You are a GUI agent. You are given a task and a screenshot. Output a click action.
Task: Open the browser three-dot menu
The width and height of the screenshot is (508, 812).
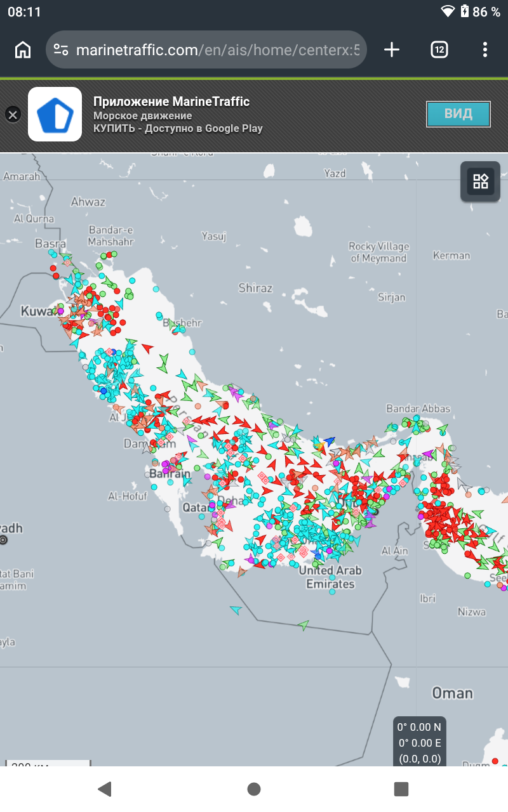click(x=485, y=49)
